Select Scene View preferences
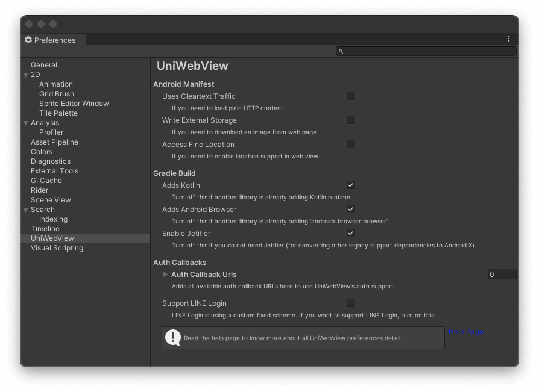The width and height of the screenshot is (539, 392). 51,199
